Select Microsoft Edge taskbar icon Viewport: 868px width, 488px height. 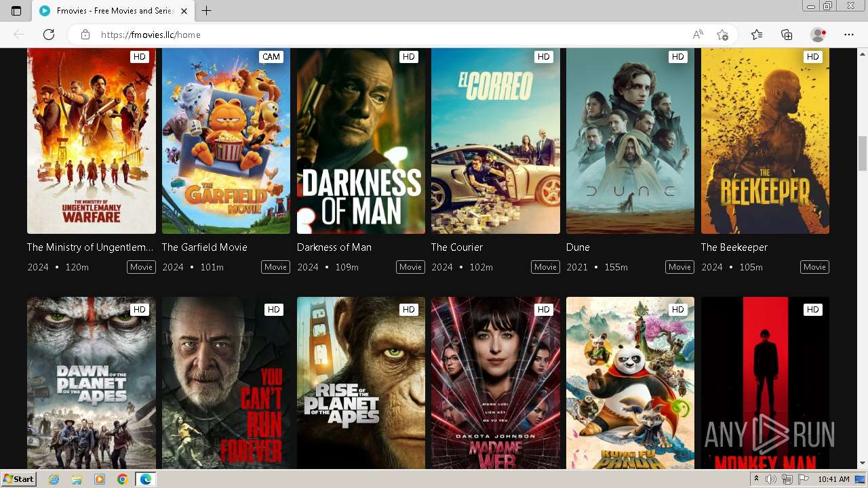pos(146,479)
